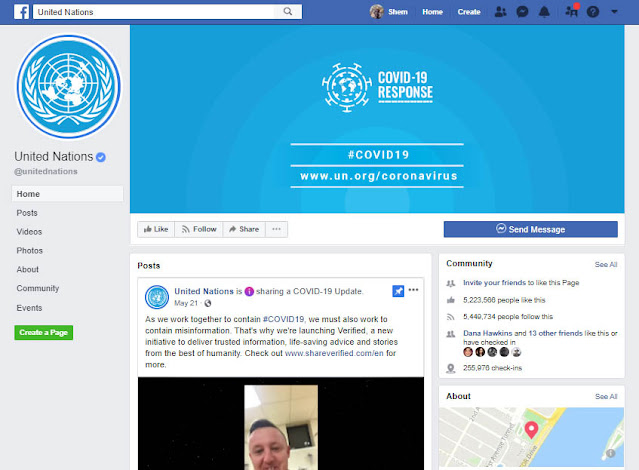This screenshot has width=639, height=470.
Task: Open the About sidebar tab
Action: (27, 269)
